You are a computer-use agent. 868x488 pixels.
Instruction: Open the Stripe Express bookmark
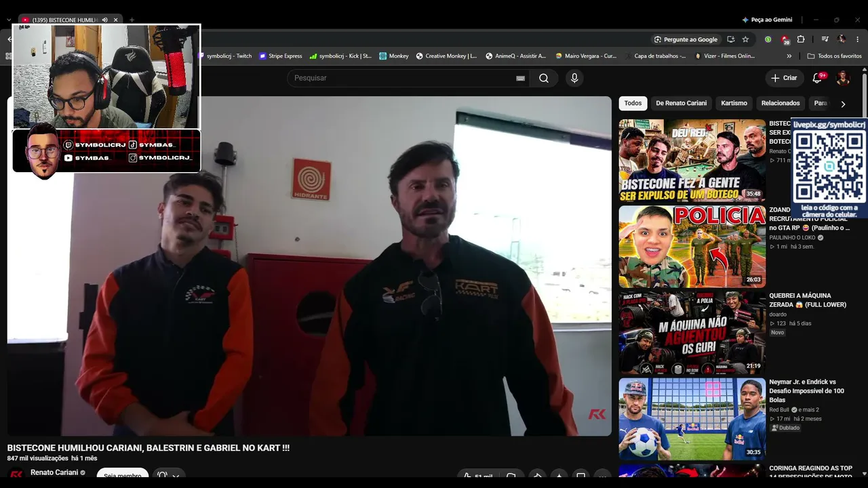click(x=281, y=56)
